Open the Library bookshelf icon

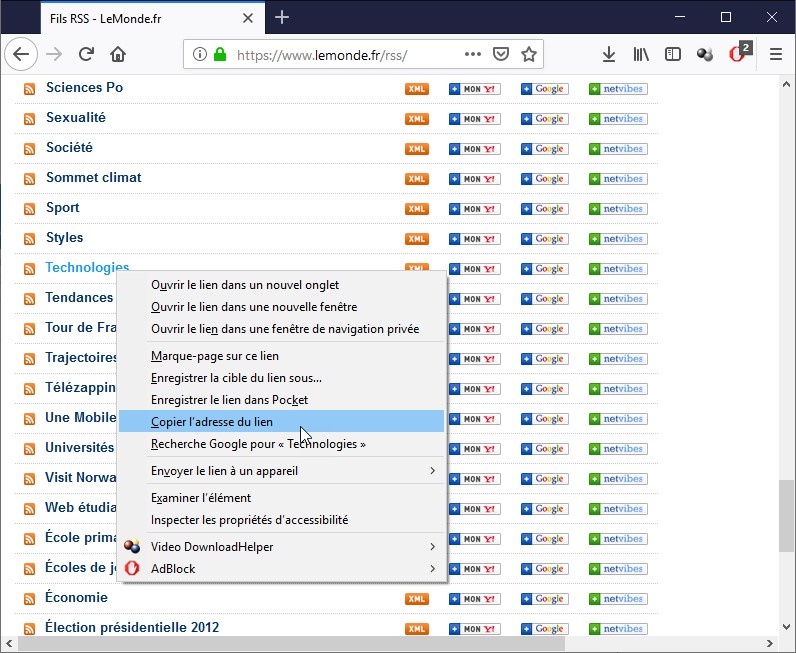click(x=640, y=54)
